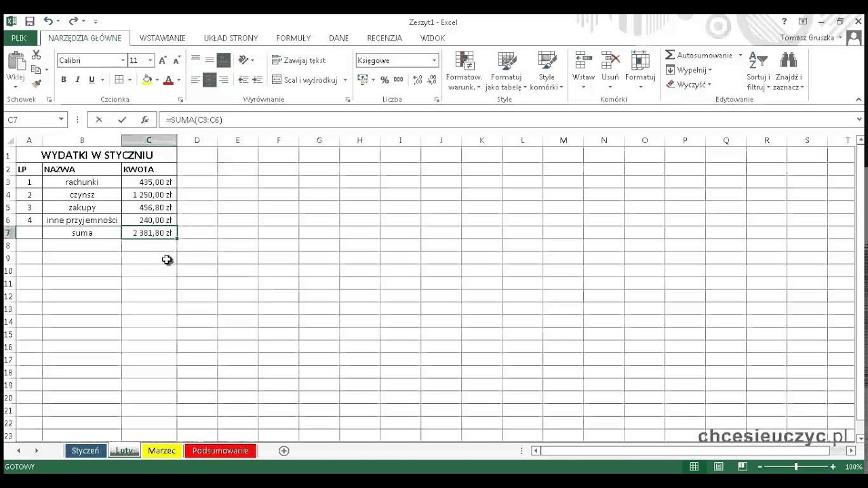Click Scal i wyśrodkuj merge button
868x488 pixels.
(x=304, y=80)
